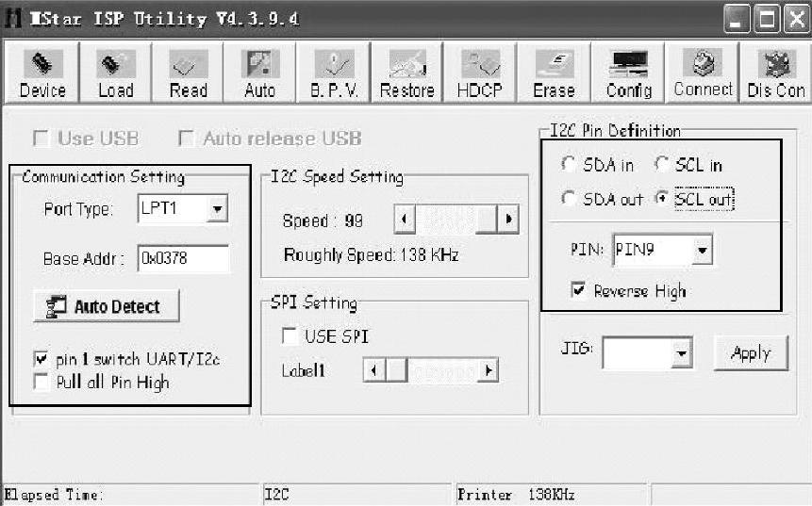
Task: Expand the Port Type LPT1 dropdown
Action: coord(218,208)
